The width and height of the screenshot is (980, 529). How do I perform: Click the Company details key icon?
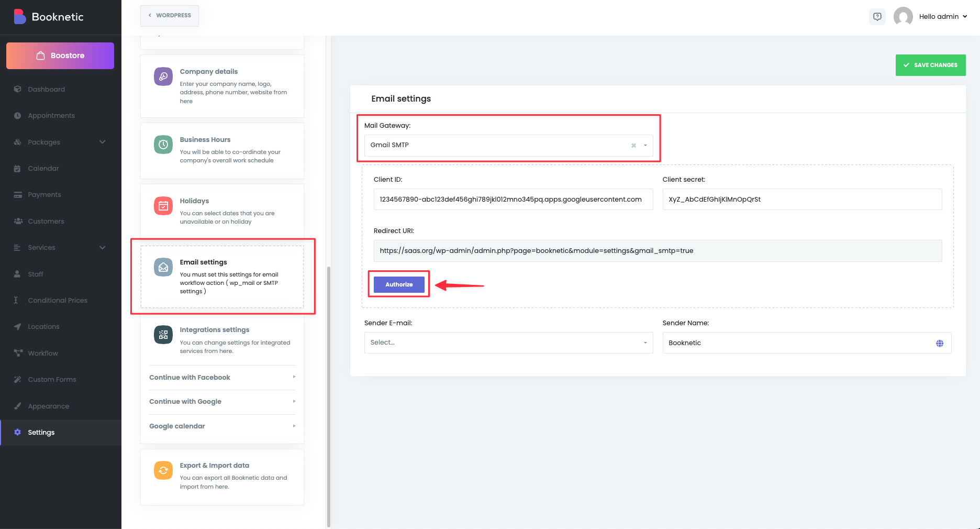(x=163, y=76)
